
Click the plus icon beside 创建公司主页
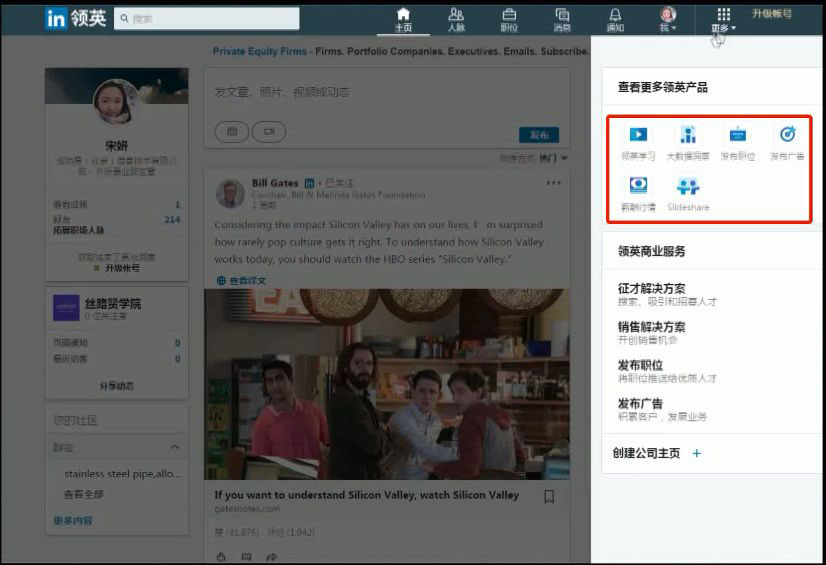point(696,453)
